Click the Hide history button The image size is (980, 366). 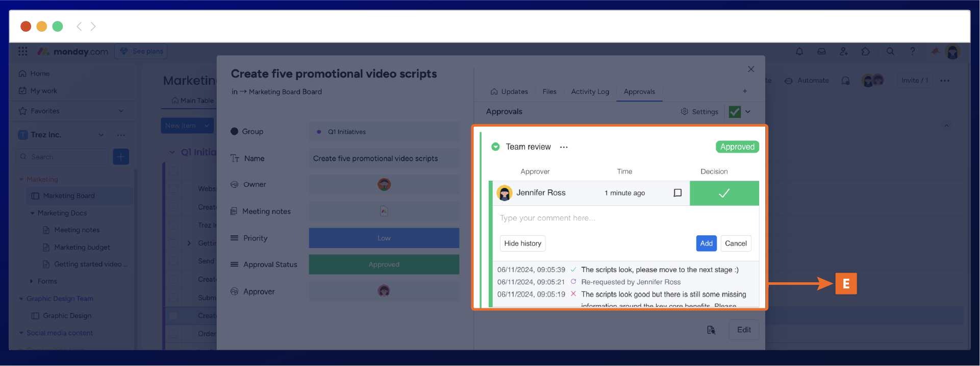pyautogui.click(x=522, y=243)
